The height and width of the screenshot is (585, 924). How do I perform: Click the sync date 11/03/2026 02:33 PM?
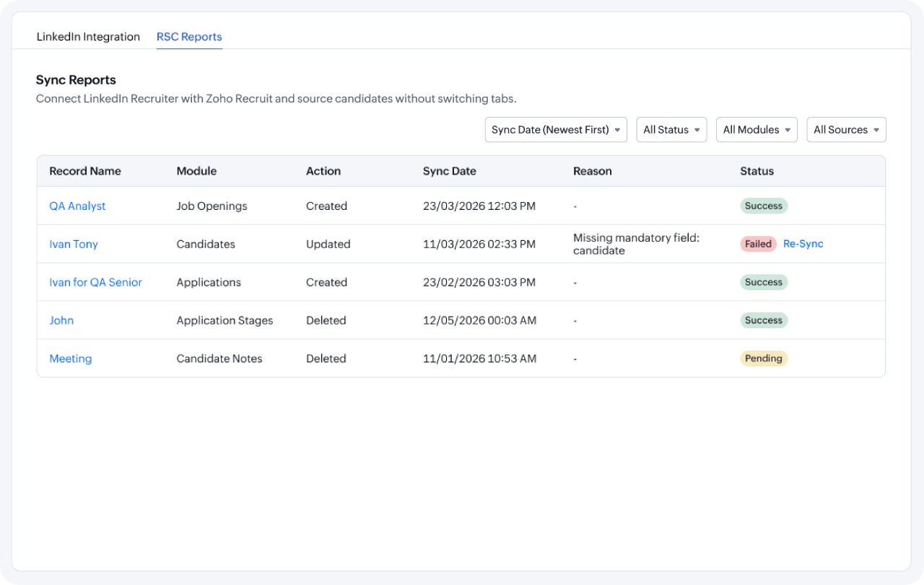tap(479, 245)
